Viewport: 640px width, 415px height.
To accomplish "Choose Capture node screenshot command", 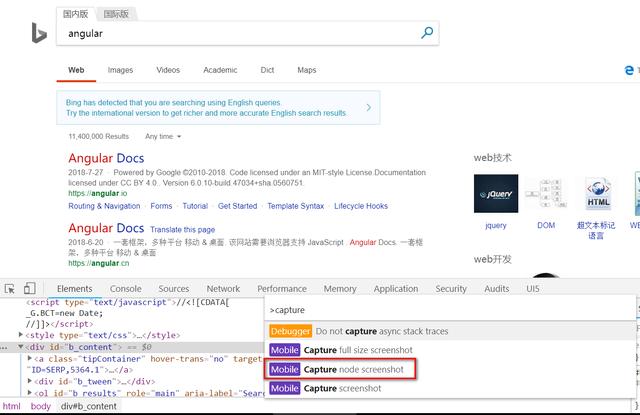I will click(450, 369).
